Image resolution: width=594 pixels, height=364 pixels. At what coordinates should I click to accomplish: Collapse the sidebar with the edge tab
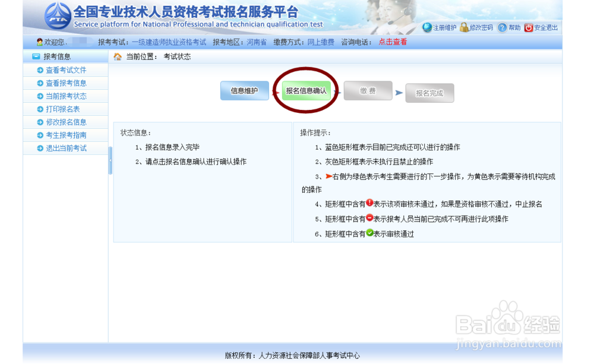(x=109, y=159)
